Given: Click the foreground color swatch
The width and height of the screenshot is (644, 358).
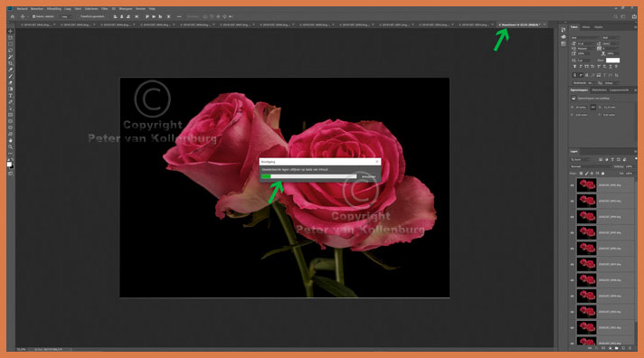Looking at the screenshot, I should 9,165.
